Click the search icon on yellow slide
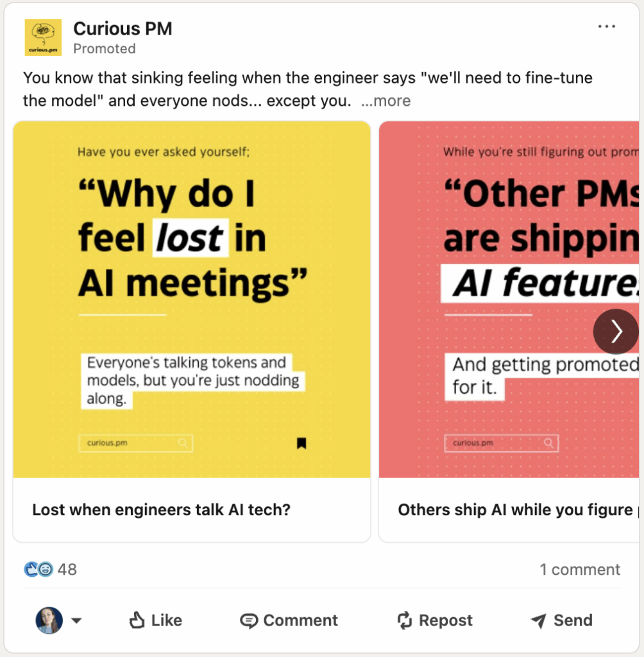Screen dimensions: 644x657 (x=183, y=443)
